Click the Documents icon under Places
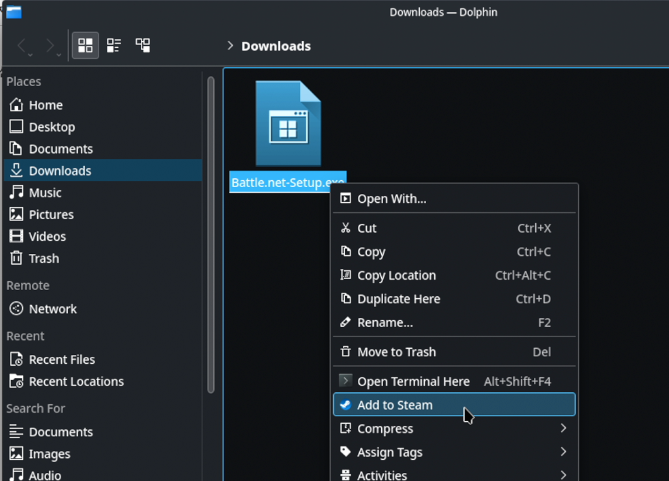 pos(16,149)
